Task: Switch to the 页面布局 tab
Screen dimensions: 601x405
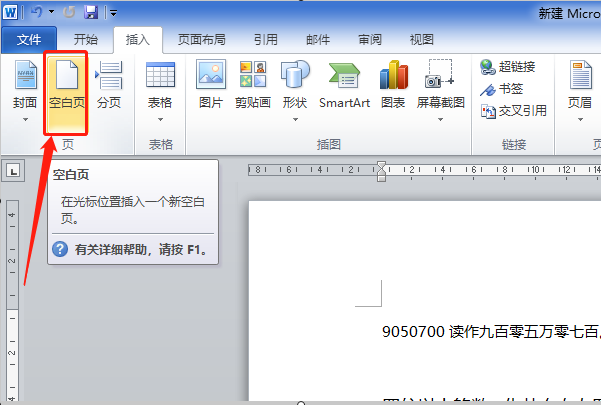Action: (x=202, y=39)
